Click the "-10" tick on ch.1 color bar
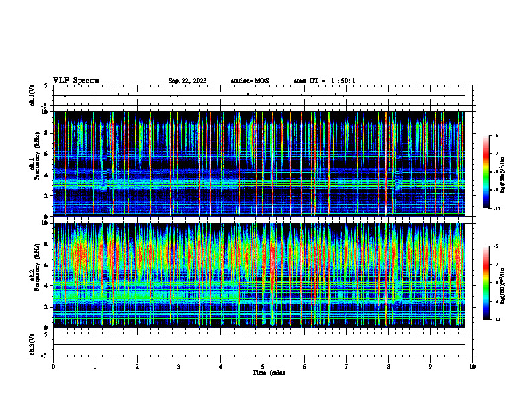 pyautogui.click(x=496, y=209)
